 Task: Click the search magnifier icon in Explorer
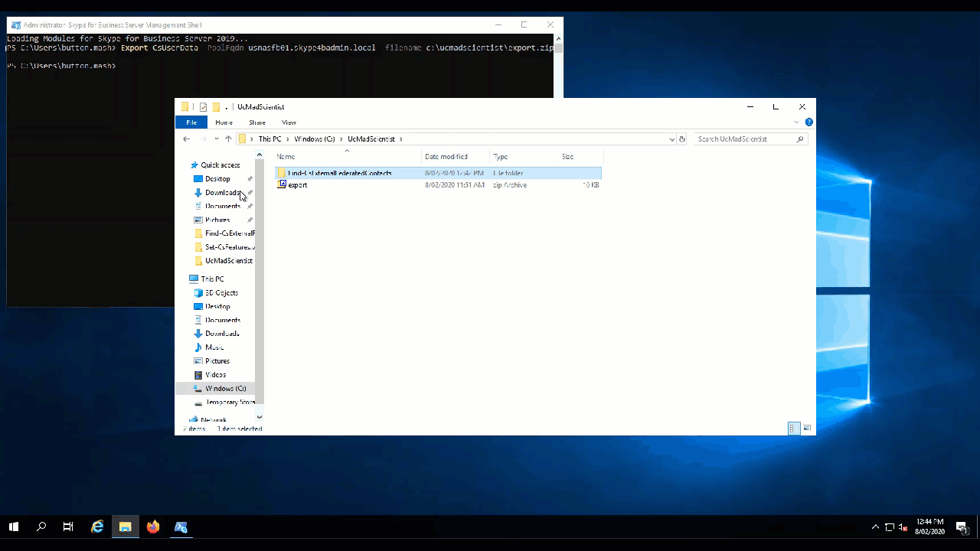[x=800, y=139]
